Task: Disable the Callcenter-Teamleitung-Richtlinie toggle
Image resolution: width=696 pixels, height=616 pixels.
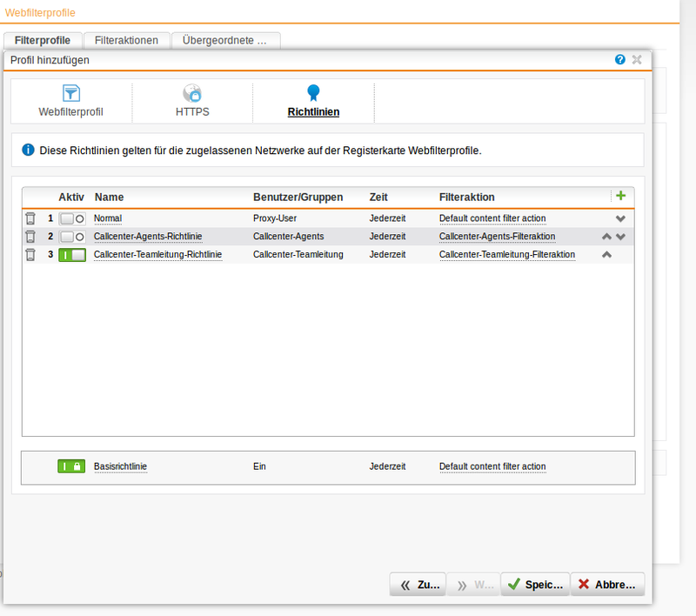Action: [71, 254]
